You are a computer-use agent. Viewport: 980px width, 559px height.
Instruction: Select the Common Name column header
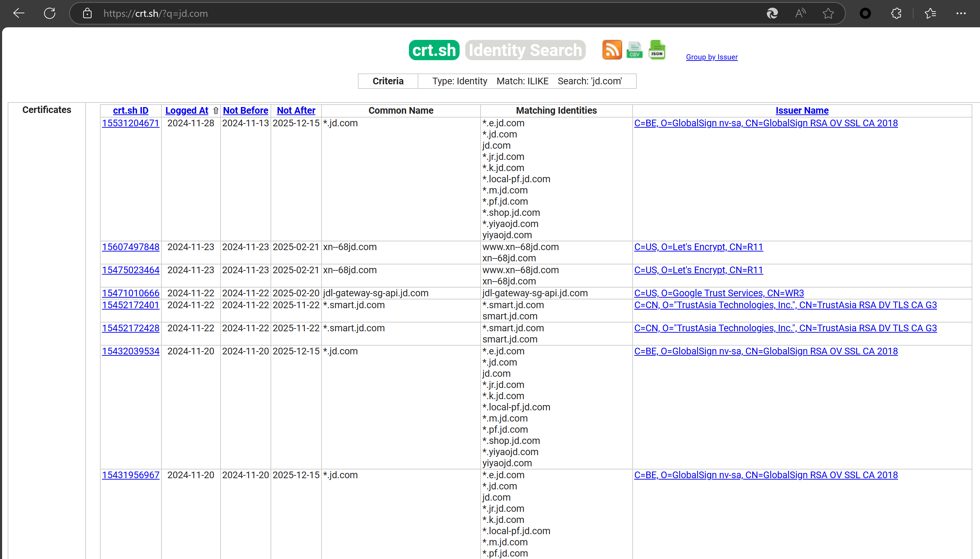(x=401, y=111)
